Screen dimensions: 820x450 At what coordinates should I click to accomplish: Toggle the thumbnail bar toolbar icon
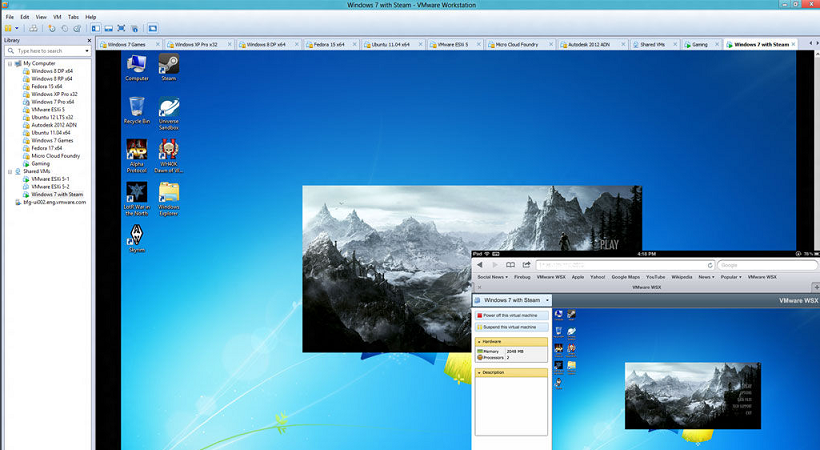pyautogui.click(x=108, y=28)
